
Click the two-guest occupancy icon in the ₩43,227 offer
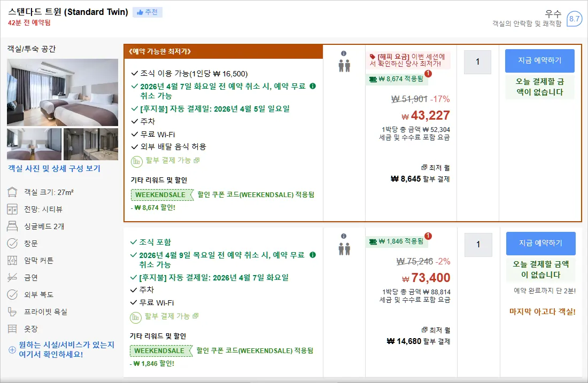(344, 66)
